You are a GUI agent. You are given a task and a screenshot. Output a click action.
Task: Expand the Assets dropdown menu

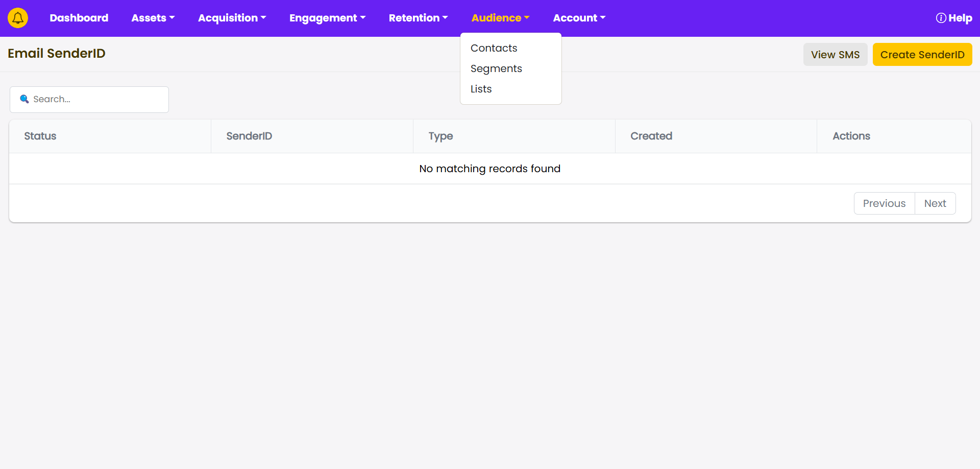[x=153, y=18]
